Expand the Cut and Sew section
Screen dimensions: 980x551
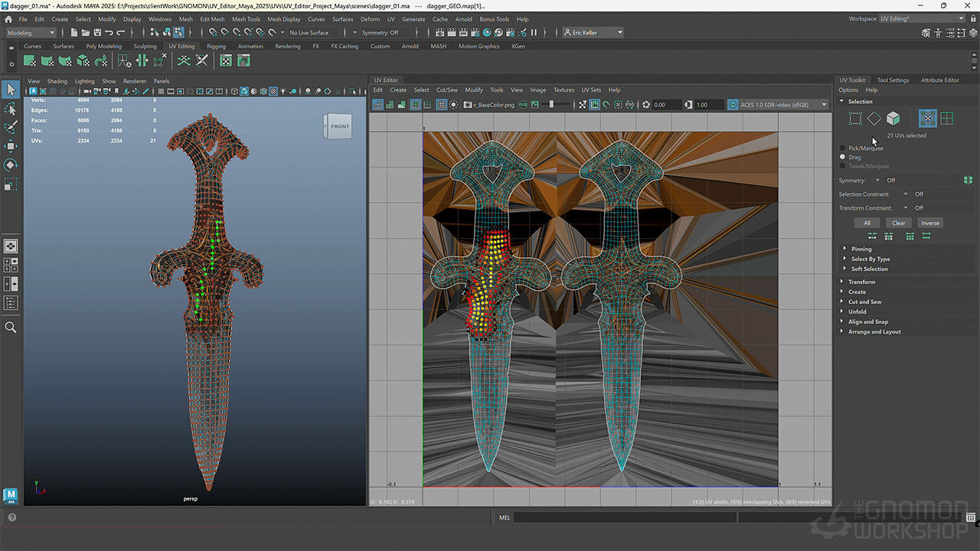coord(864,302)
